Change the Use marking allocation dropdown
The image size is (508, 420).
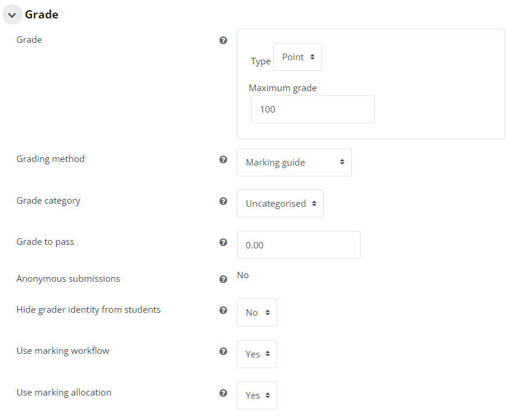(x=257, y=396)
